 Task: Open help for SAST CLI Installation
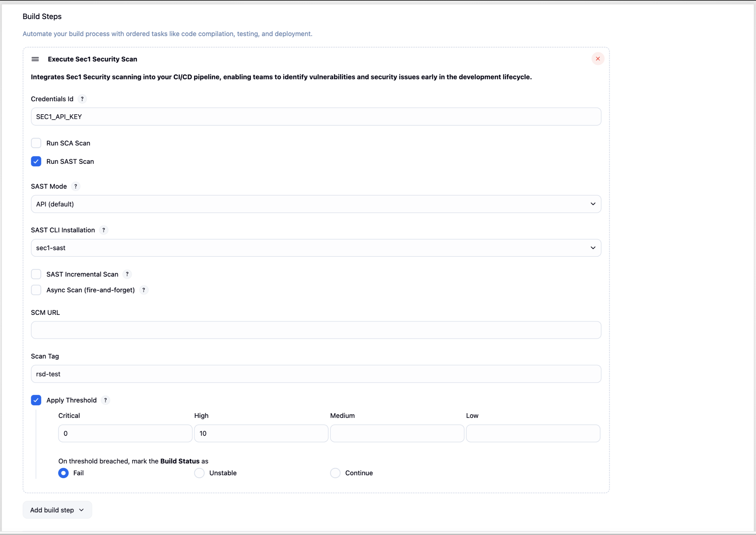click(x=104, y=230)
